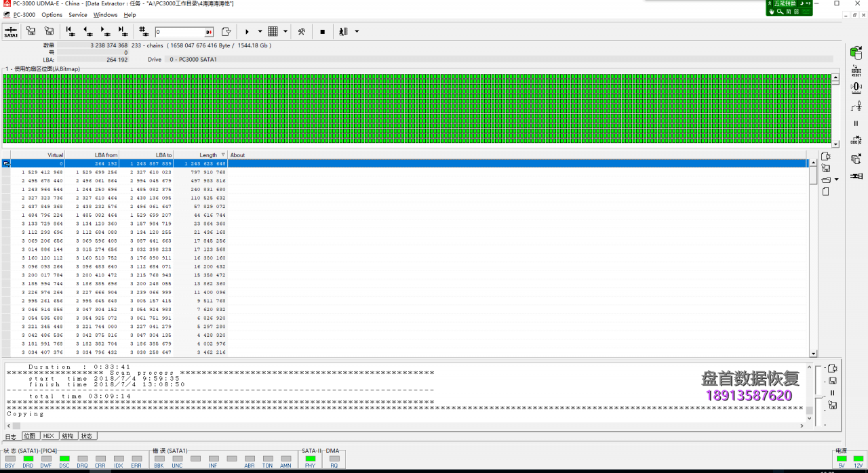868x473 pixels.
Task: Sort by the Length column header
Action: pyautogui.click(x=208, y=155)
